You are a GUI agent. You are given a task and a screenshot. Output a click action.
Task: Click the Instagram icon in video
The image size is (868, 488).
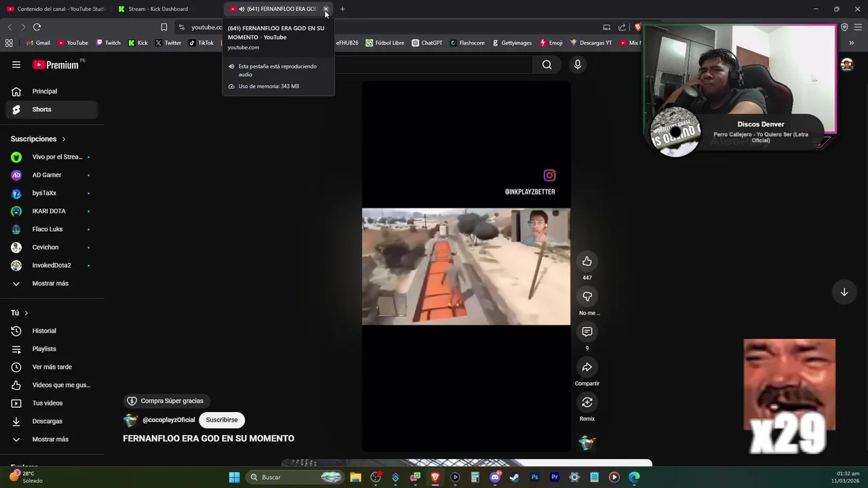(549, 176)
